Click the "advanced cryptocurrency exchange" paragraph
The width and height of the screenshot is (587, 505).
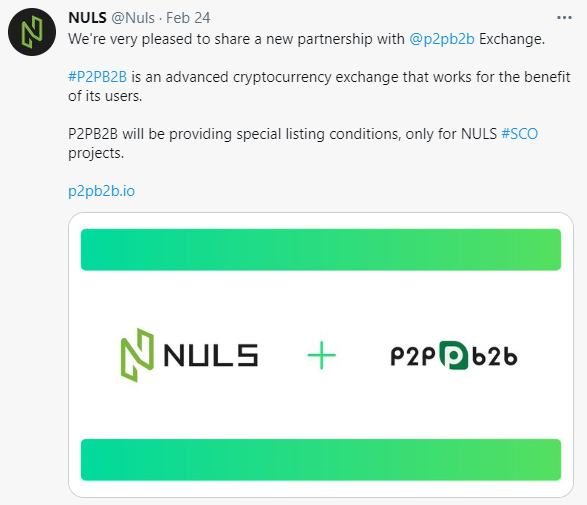click(x=319, y=86)
